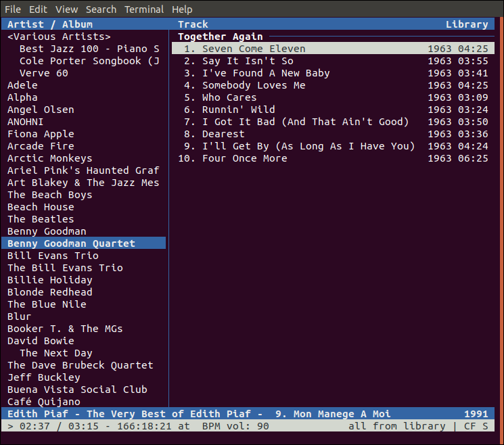Select artist Adele
504x445 pixels.
coord(22,85)
